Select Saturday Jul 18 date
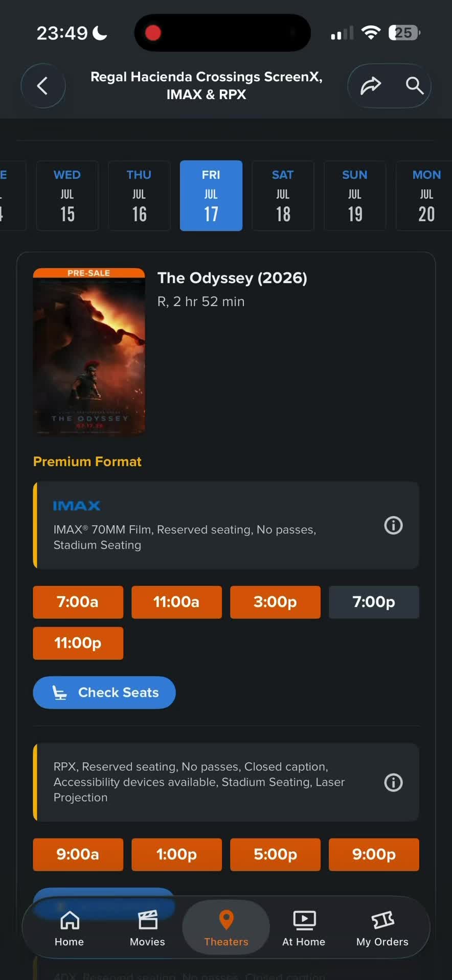Viewport: 452px width, 980px height. coord(283,196)
